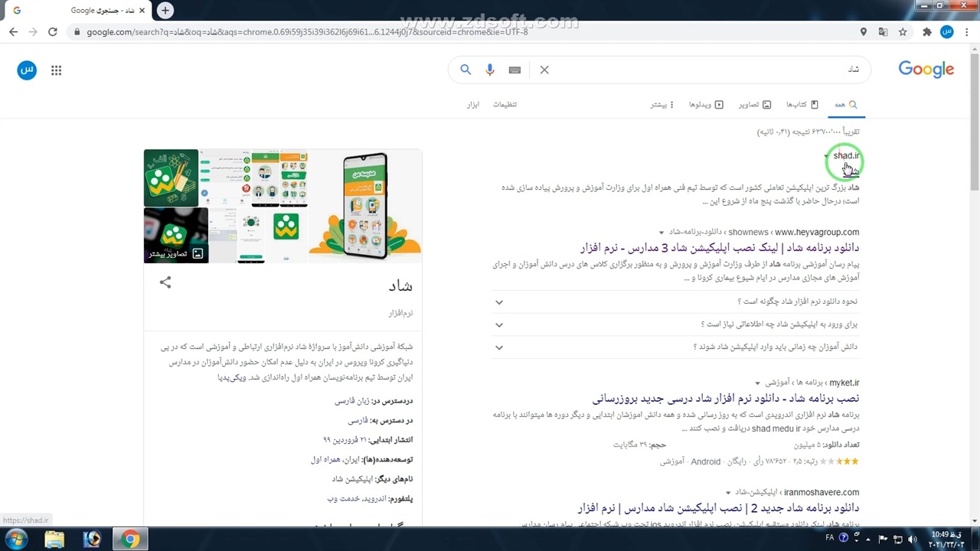Share the شاد knowledge panel
This screenshot has height=551, width=980.
click(165, 283)
